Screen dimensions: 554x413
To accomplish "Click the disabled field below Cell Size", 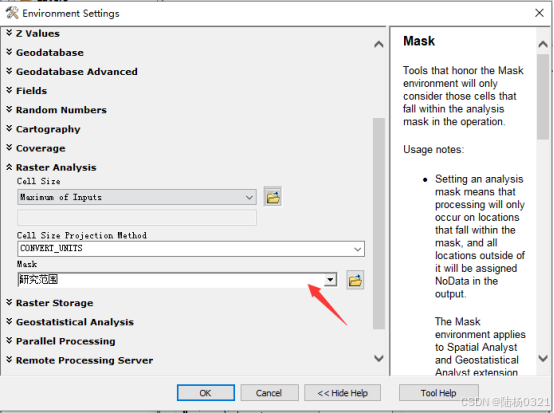I will pos(137,218).
